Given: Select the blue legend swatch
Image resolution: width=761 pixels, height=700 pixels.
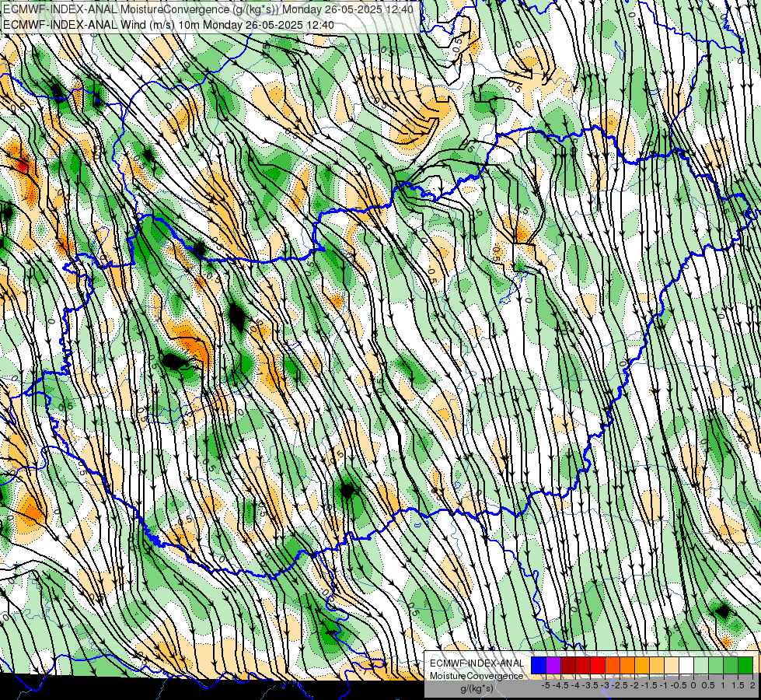Looking at the screenshot, I should 539,666.
